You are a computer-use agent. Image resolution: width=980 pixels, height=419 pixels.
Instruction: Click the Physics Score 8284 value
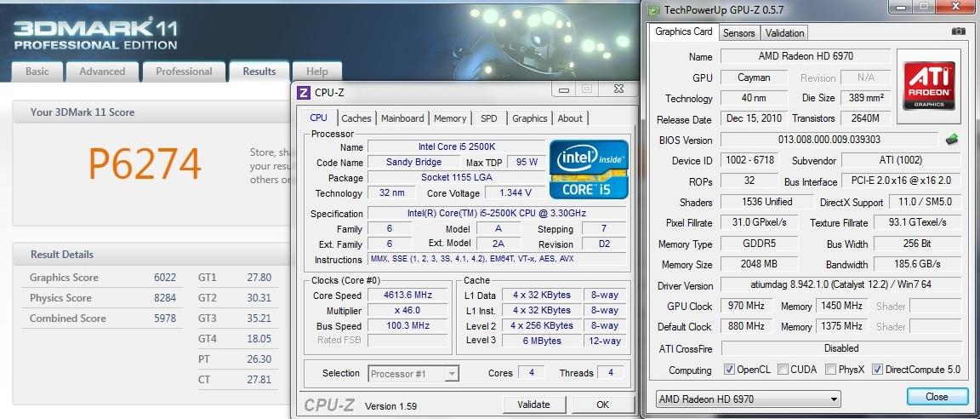point(165,298)
